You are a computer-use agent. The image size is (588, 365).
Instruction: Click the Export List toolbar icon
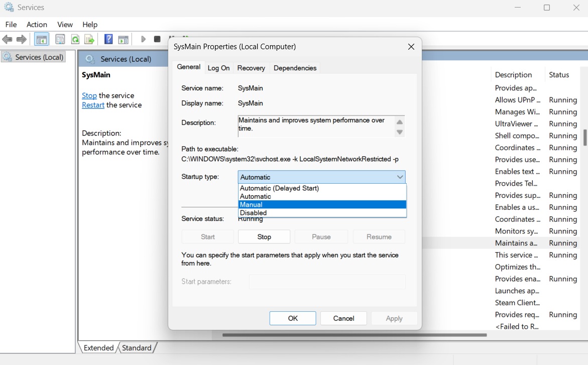click(89, 39)
